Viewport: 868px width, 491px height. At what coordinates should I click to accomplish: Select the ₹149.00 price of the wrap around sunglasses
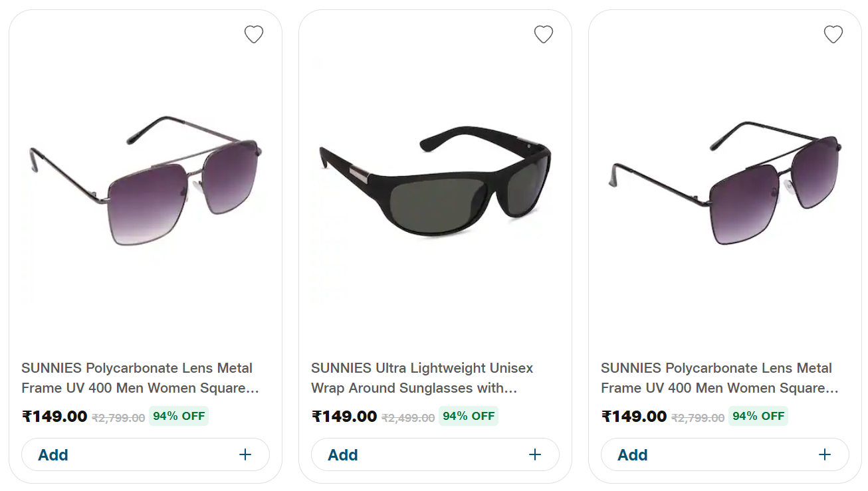[x=344, y=417]
